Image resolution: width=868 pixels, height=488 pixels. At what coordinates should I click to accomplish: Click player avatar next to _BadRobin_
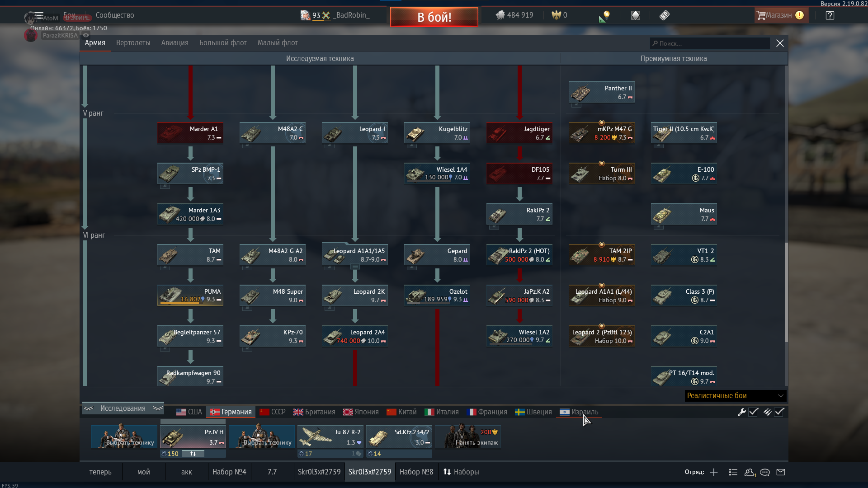coord(305,15)
